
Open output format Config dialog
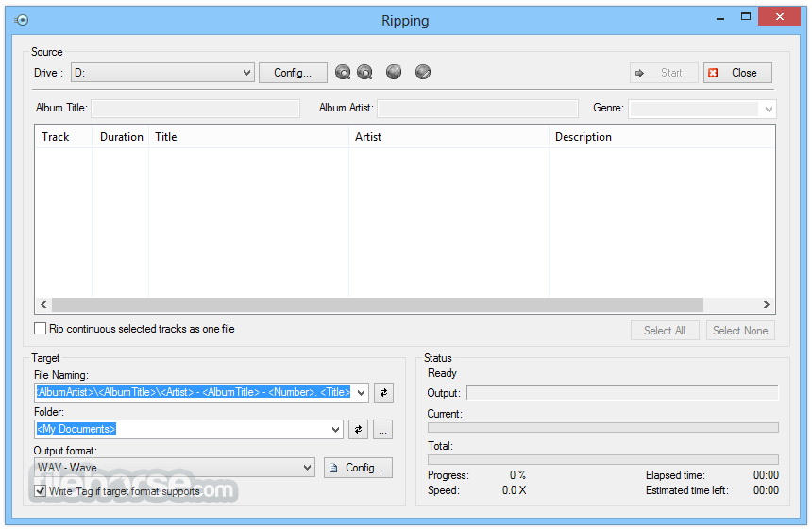(359, 468)
